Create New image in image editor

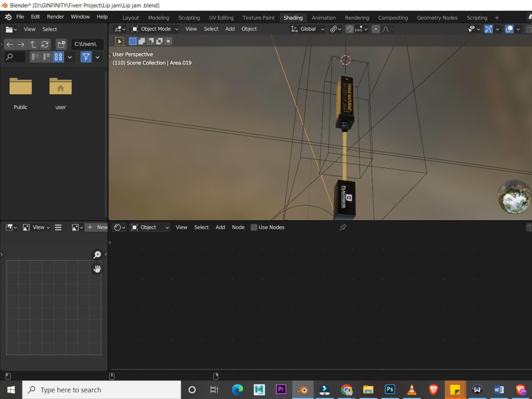[x=97, y=227]
